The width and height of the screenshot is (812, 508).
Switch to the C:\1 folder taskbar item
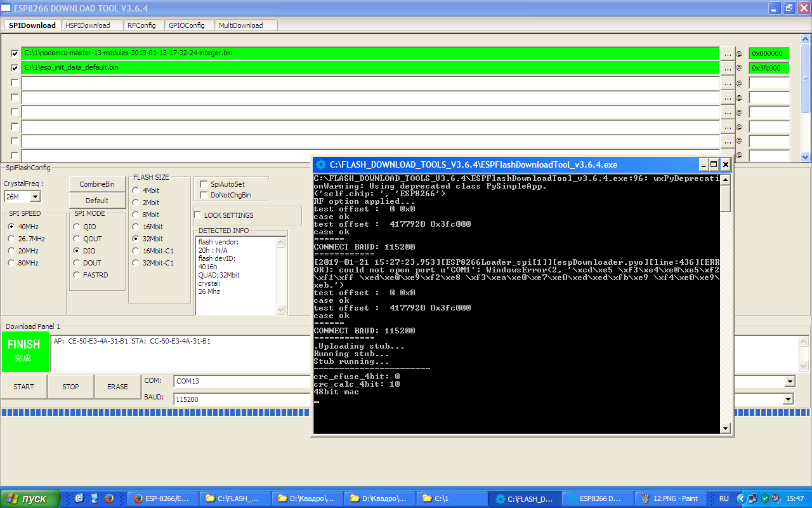[x=452, y=498]
